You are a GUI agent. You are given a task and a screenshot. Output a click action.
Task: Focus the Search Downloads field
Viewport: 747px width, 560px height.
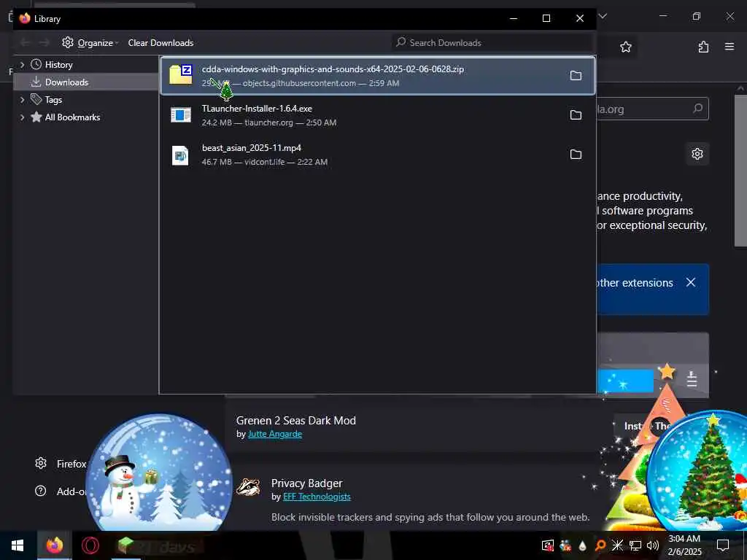coord(492,43)
